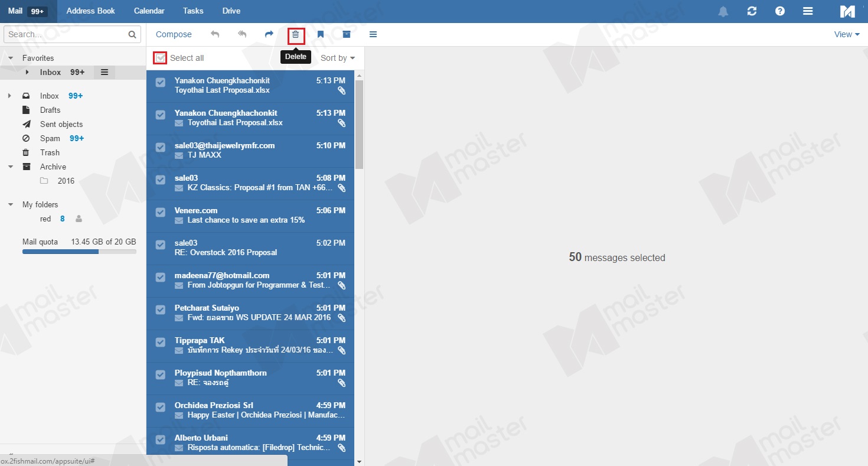This screenshot has width=868, height=466.
Task: Open the 2016 archive subfolder
Action: tap(66, 181)
